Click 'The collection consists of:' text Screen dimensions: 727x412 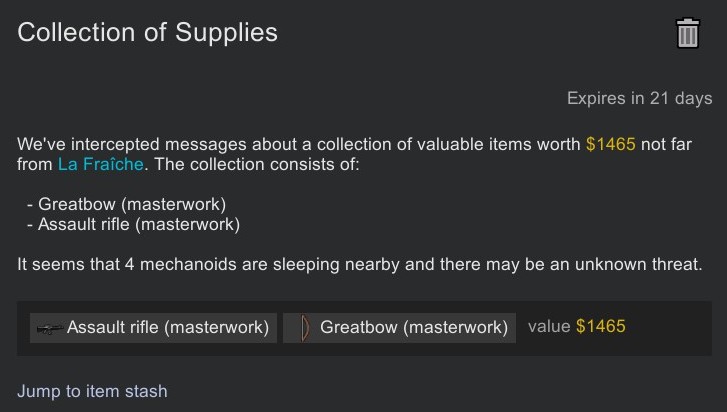(257, 164)
